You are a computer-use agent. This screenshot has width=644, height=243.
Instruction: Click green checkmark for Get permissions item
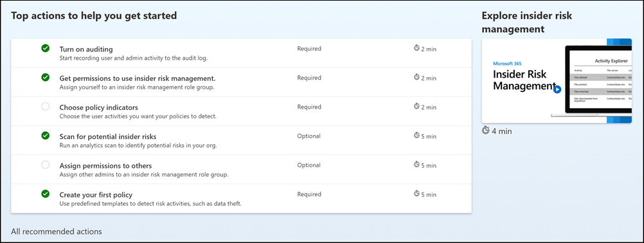pos(45,77)
